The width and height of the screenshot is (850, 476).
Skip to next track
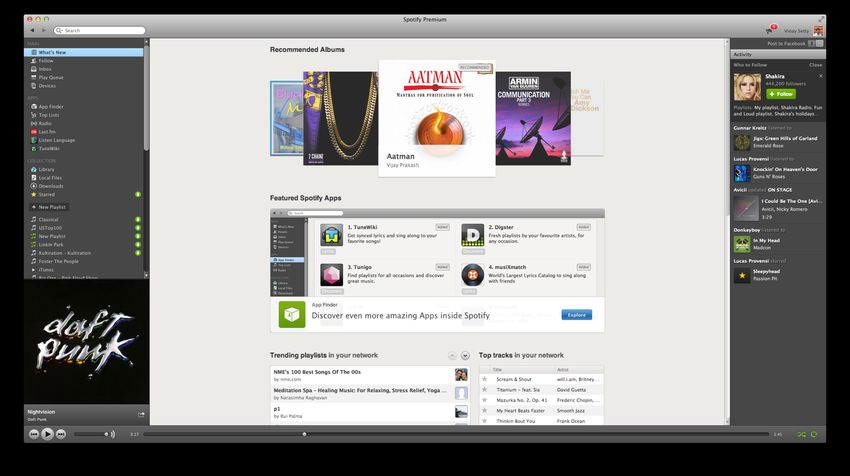pos(61,434)
